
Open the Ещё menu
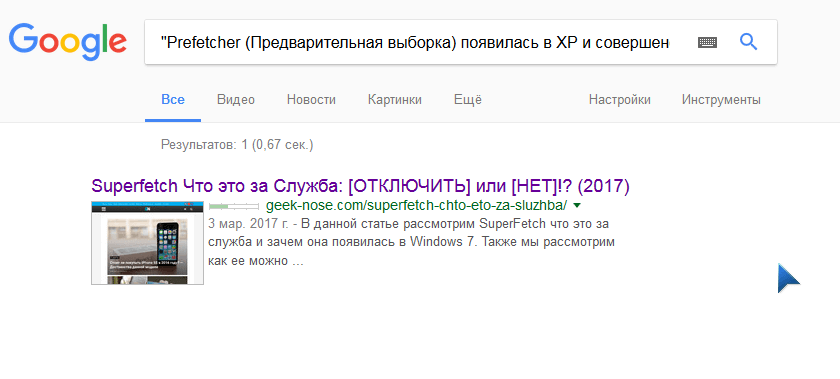pyautogui.click(x=468, y=100)
